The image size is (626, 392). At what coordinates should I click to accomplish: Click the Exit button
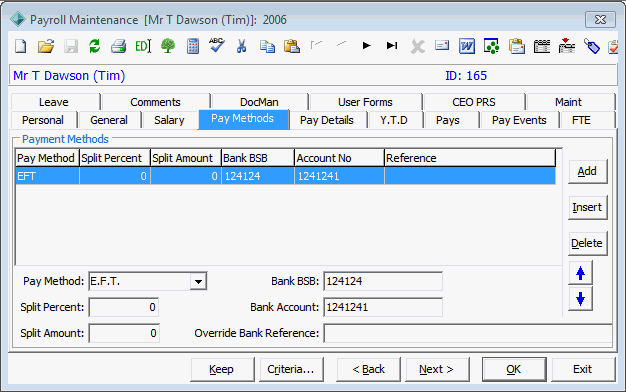tap(583, 370)
